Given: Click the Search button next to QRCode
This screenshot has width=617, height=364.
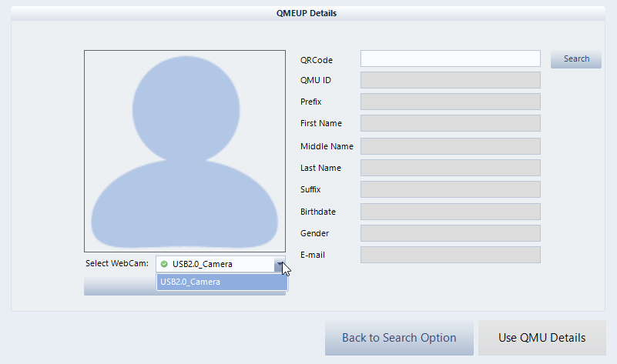Looking at the screenshot, I should coord(576,59).
